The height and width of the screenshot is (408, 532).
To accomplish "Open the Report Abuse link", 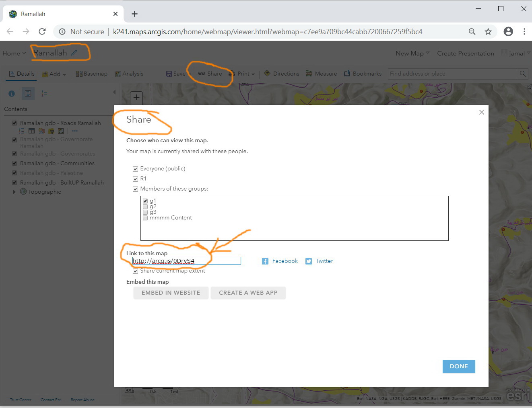I will click(82, 400).
